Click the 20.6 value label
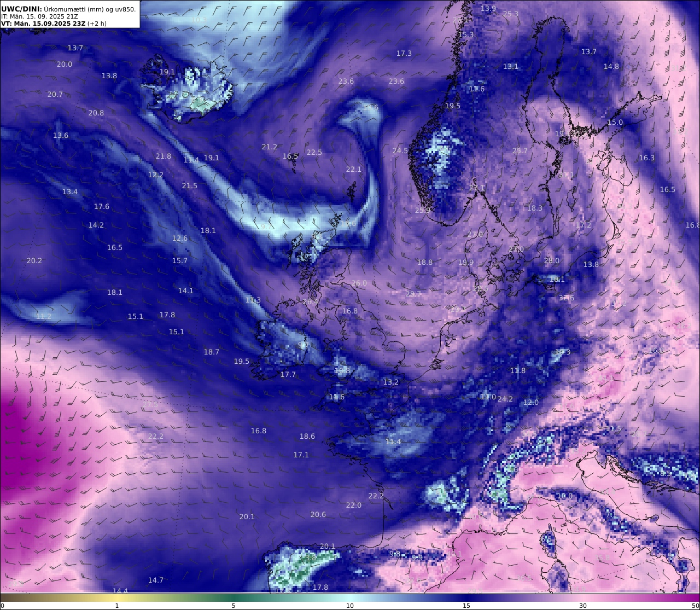This screenshot has width=700, height=610. [318, 515]
